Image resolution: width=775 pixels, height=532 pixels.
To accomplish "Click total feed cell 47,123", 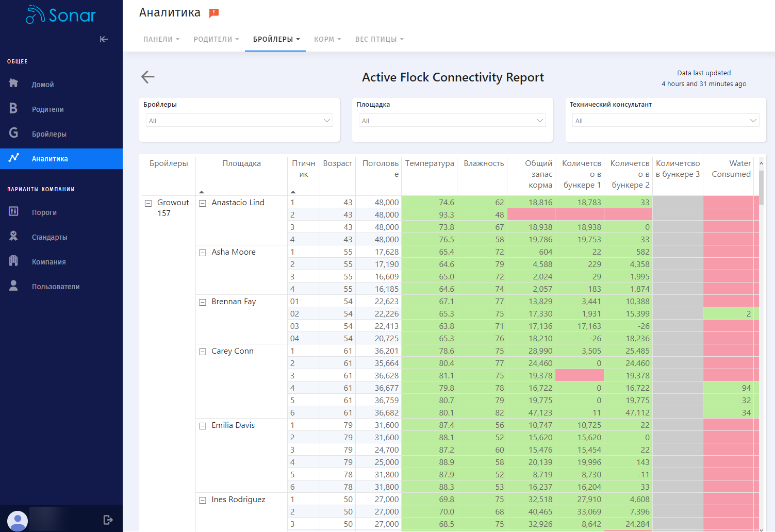I will click(x=531, y=412).
